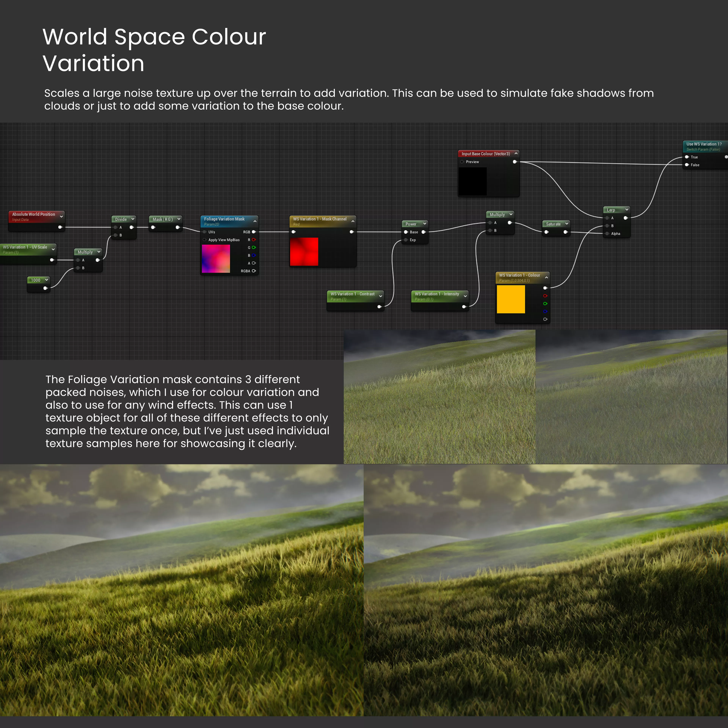This screenshot has width=728, height=728.
Task: Click the Foliage Variation Mask RGBA output pin
Action: 254,271
